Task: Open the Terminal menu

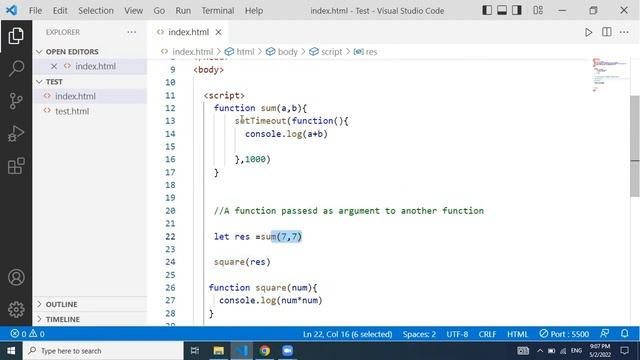Action: [x=218, y=11]
